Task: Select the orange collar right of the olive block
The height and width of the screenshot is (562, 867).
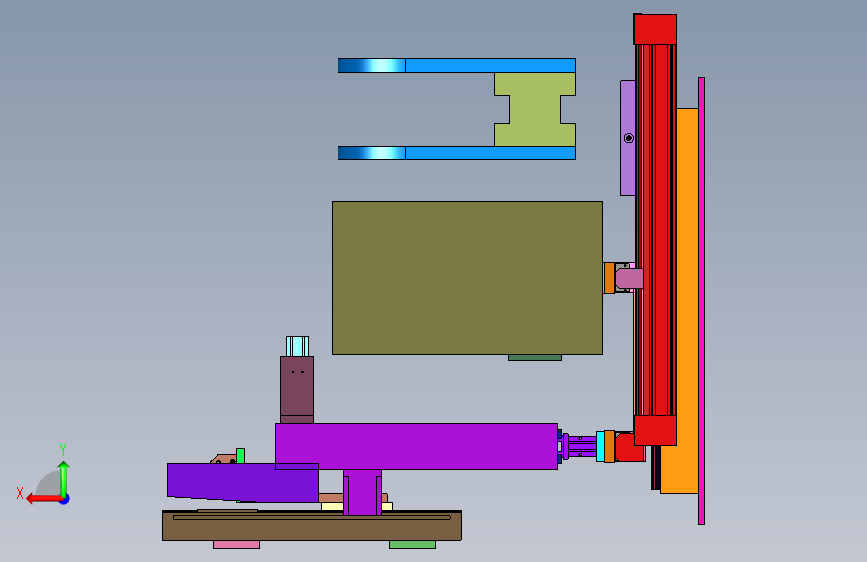Action: point(609,278)
